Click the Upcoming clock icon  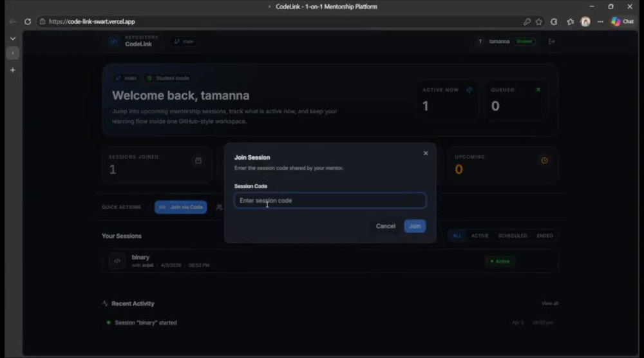pyautogui.click(x=544, y=160)
